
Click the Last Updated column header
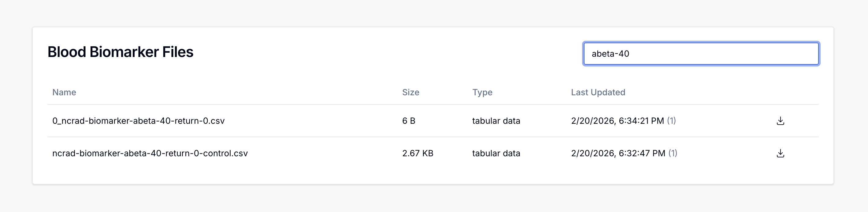(x=598, y=92)
